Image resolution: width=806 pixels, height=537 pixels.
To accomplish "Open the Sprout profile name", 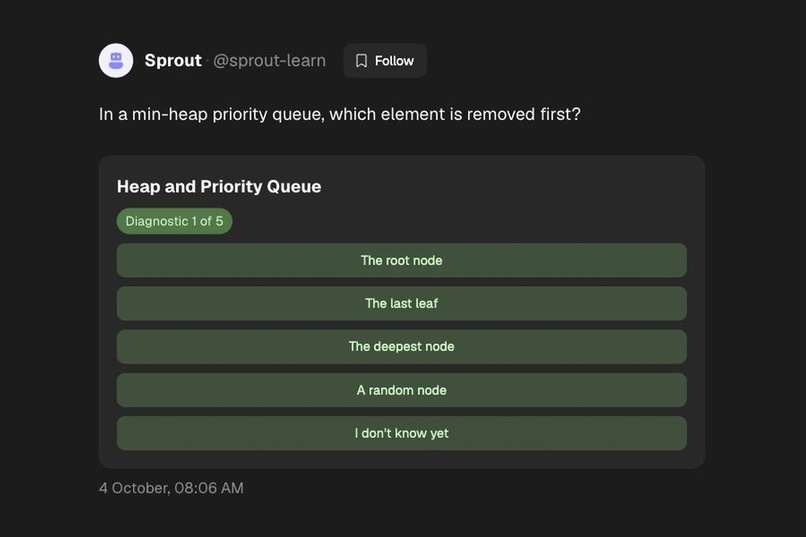I will (173, 61).
